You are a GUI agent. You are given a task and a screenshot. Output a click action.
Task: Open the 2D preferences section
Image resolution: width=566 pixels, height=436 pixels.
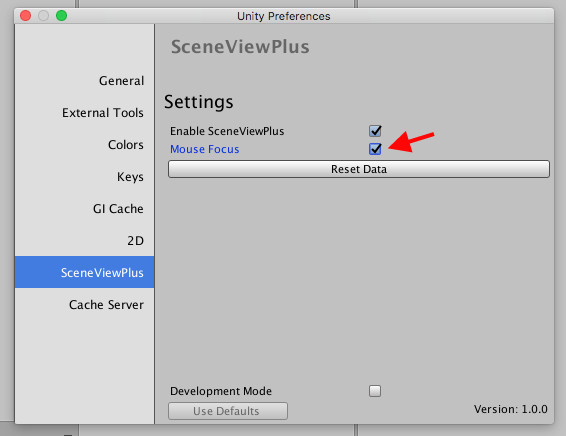coord(84,241)
